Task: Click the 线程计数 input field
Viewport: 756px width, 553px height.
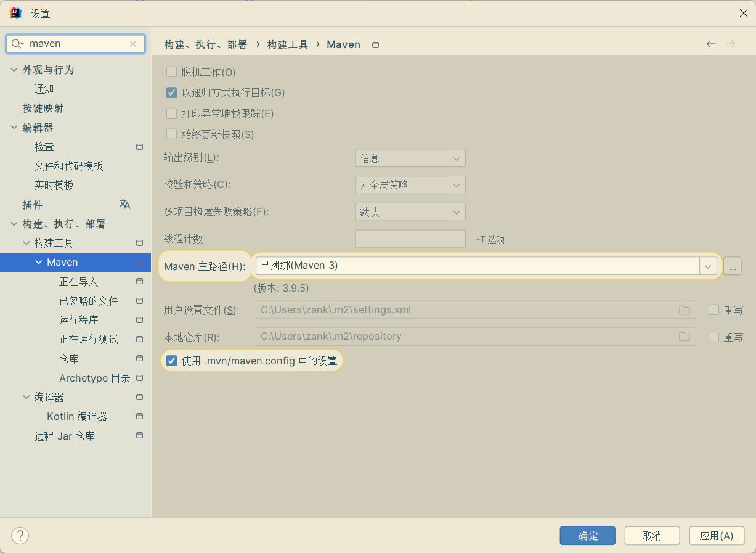Action: 410,239
